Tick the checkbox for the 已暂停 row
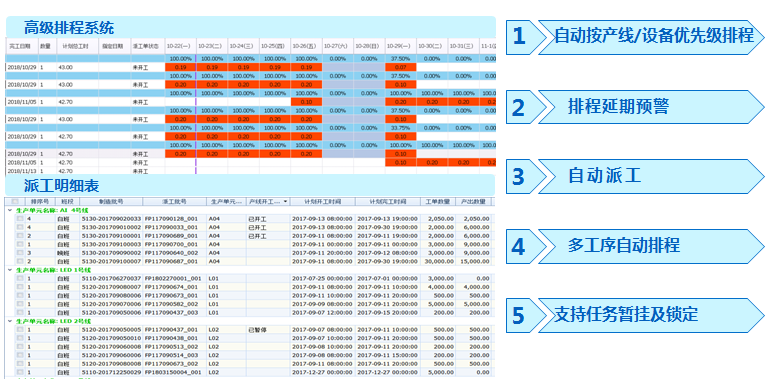This screenshot has height=383, width=765. (20, 330)
